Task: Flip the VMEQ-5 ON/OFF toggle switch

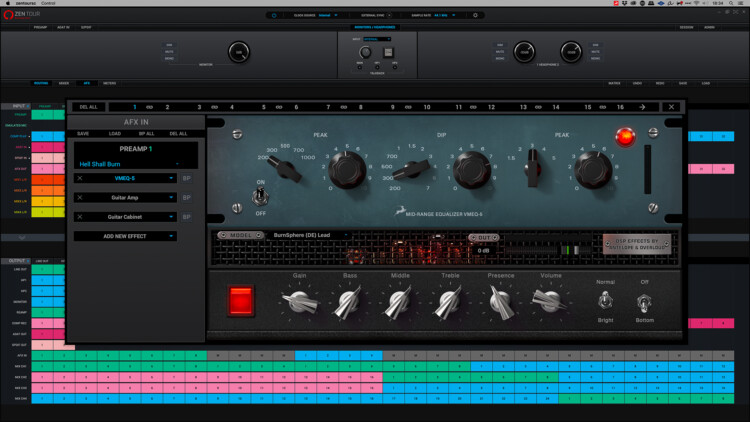Action: click(x=260, y=196)
